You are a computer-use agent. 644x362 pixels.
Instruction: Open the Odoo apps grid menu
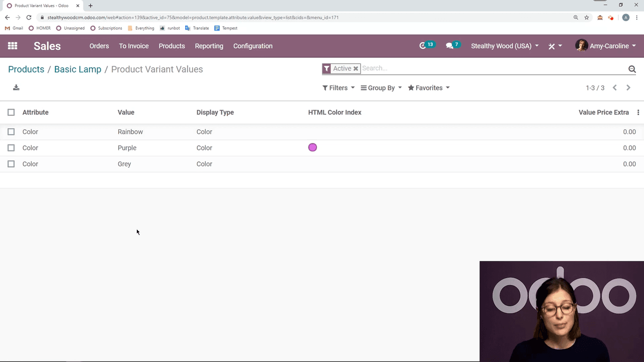tap(13, 46)
